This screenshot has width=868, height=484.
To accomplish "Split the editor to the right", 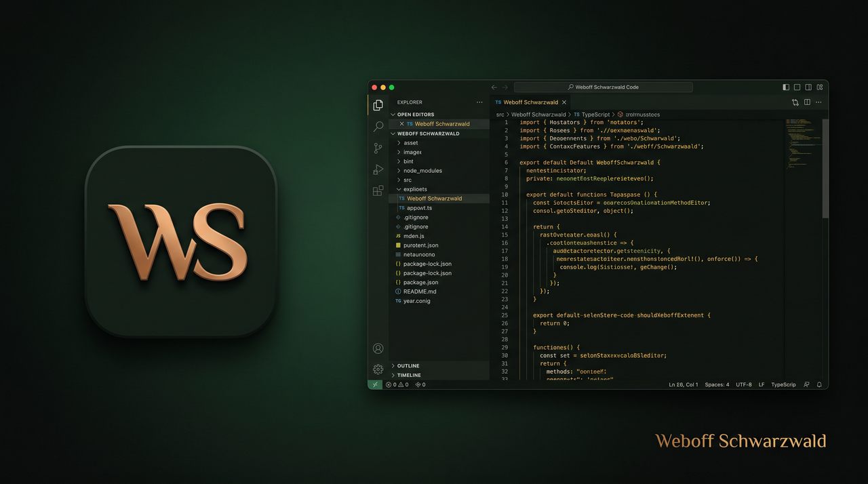I will click(807, 102).
